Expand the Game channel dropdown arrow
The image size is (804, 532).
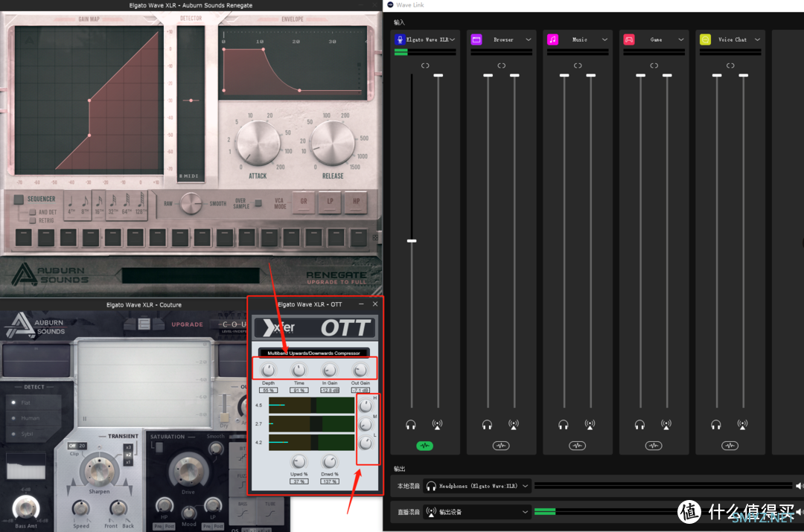tap(681, 39)
